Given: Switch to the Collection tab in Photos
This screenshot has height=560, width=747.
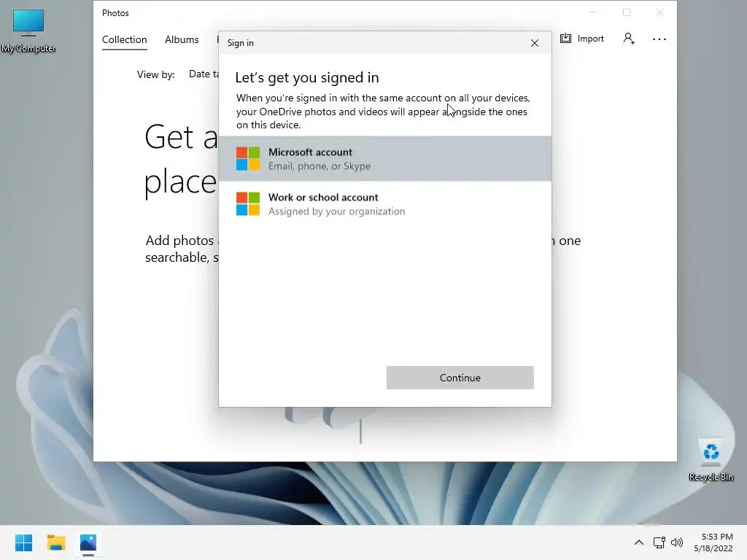Looking at the screenshot, I should pyautogui.click(x=124, y=39).
